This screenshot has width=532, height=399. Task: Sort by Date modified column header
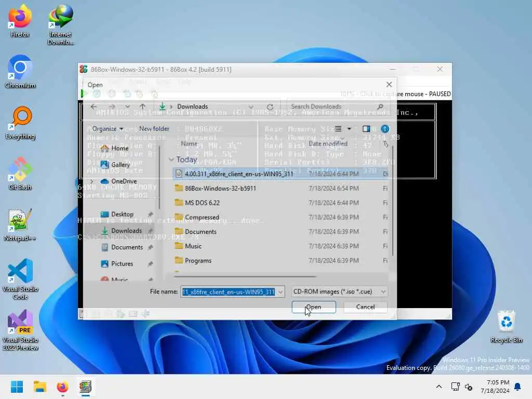(x=328, y=143)
